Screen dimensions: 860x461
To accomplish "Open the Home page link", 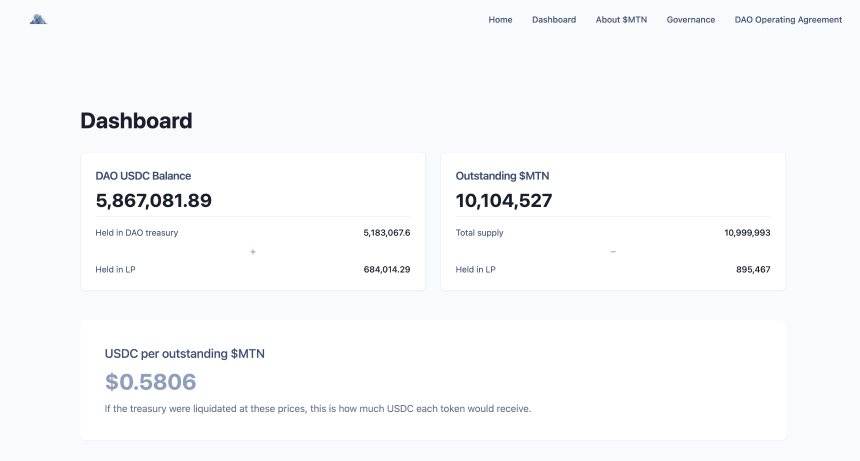I will (500, 20).
